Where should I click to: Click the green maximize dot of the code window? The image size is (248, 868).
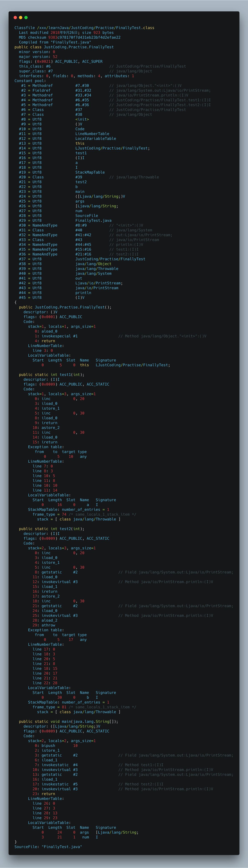coord(26,18)
